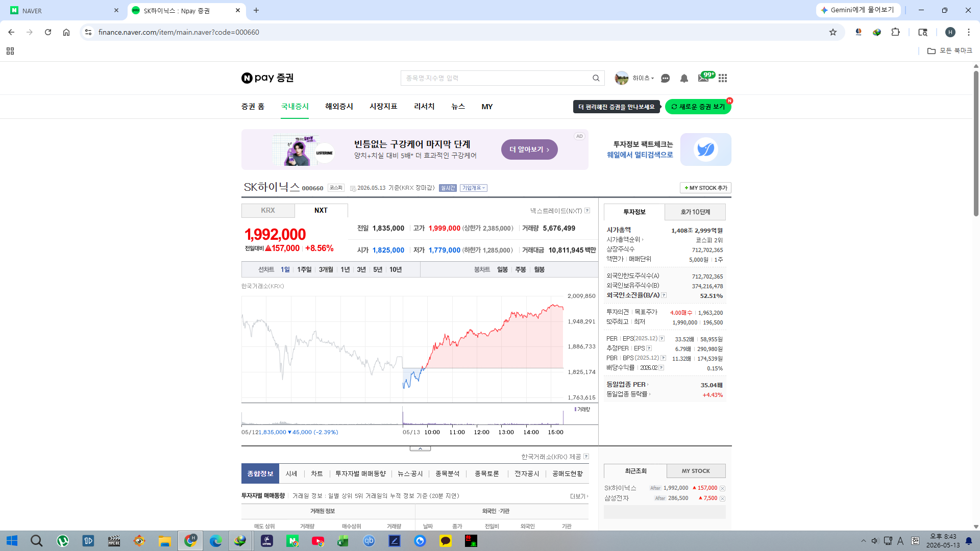Click the 더 알아보기 ad button

[x=529, y=149]
